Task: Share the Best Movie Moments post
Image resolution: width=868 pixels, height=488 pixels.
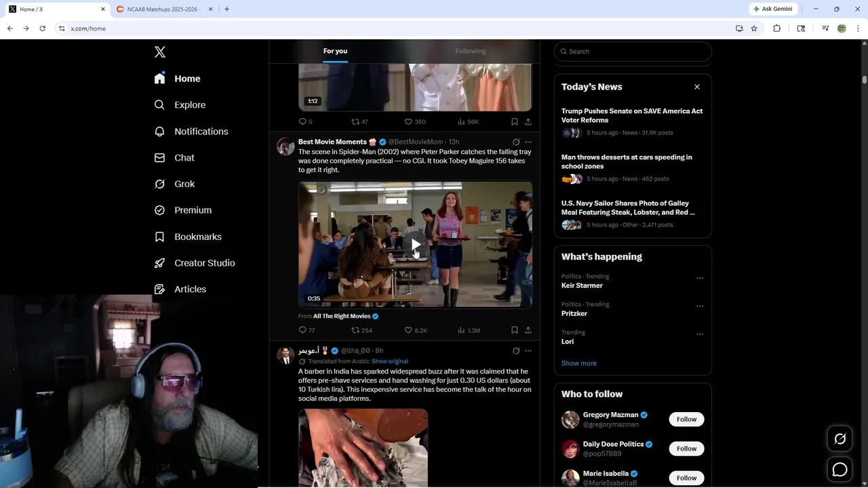Action: pyautogui.click(x=528, y=330)
